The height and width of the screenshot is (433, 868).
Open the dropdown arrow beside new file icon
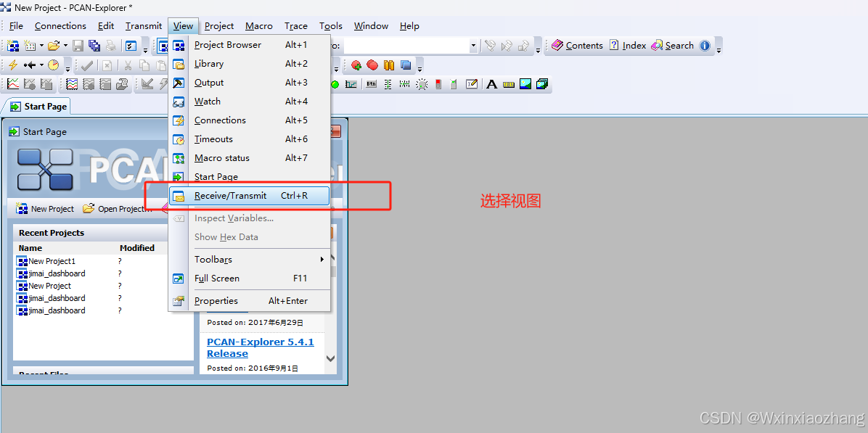point(41,46)
